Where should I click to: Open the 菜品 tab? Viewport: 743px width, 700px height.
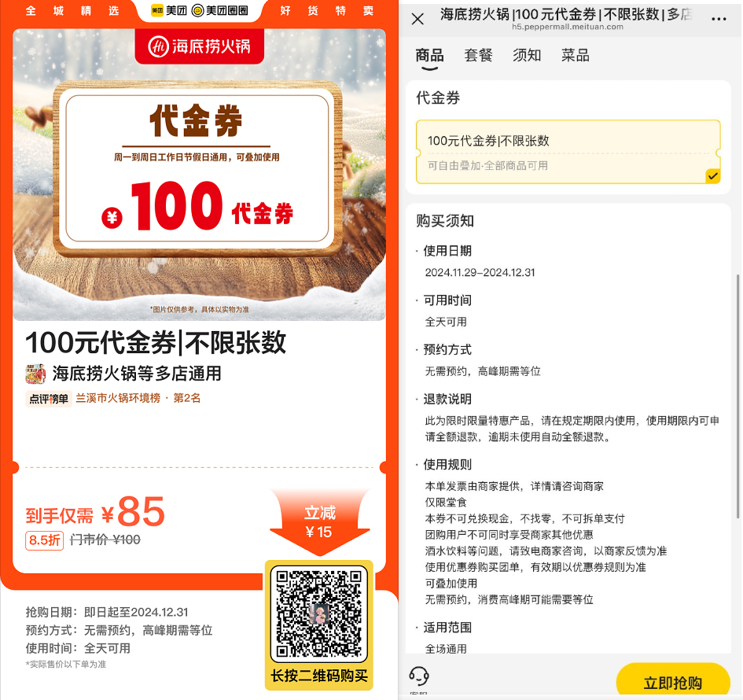[x=576, y=56]
